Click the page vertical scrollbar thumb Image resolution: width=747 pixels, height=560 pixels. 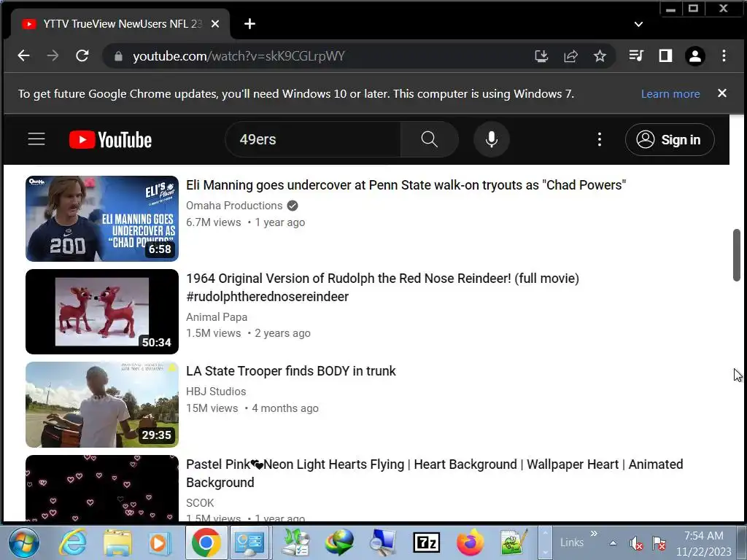click(737, 255)
